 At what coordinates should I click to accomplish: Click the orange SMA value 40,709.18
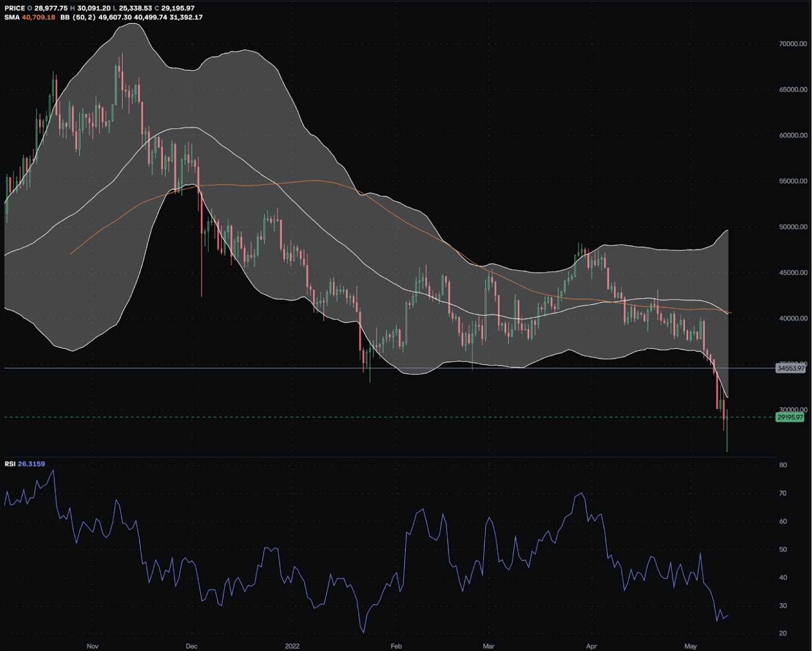[39, 17]
